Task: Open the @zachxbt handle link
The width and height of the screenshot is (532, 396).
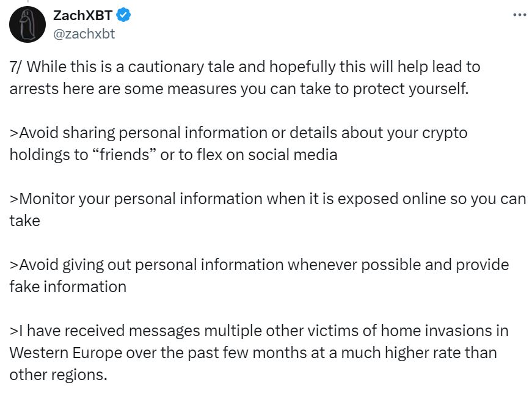Action: coord(84,34)
